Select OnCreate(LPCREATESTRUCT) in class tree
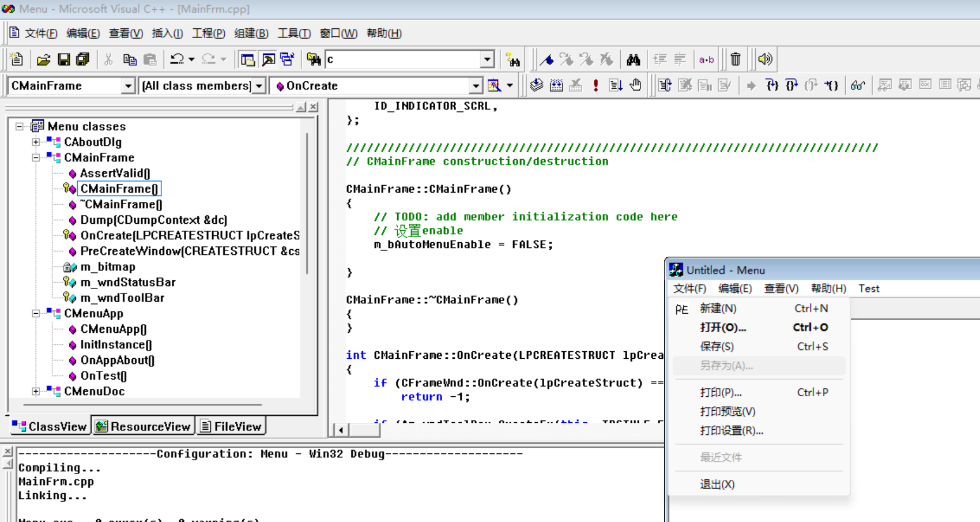 point(190,235)
